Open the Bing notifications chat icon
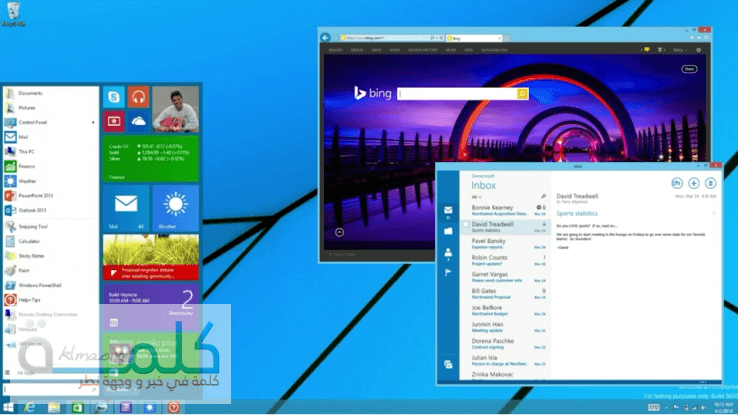Image resolution: width=738 pixels, height=415 pixels. (647, 49)
